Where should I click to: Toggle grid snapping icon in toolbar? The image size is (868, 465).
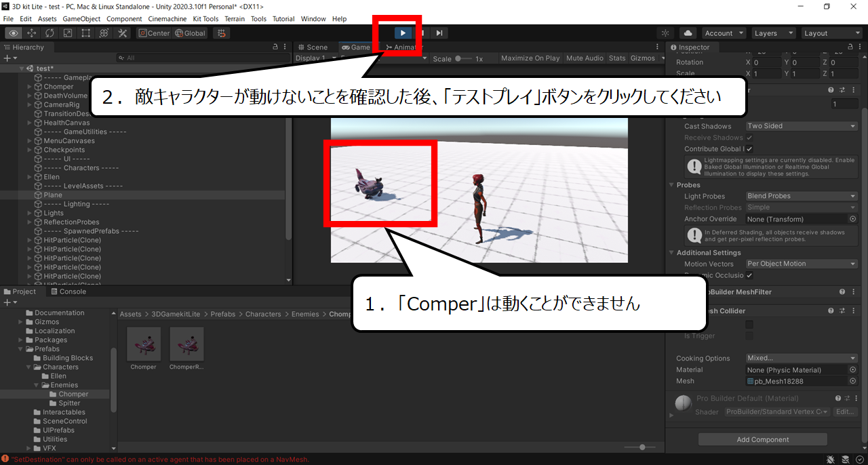click(x=221, y=33)
